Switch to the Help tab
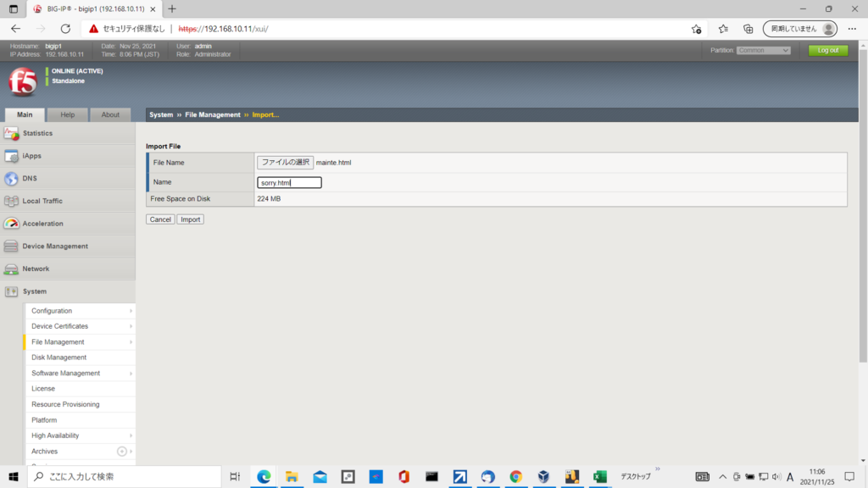Image resolution: width=868 pixels, height=488 pixels. [68, 114]
